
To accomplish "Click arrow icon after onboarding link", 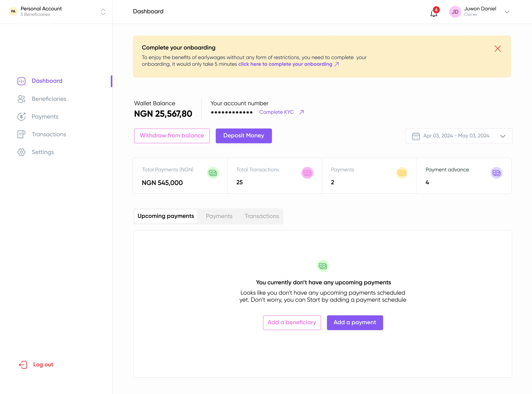I will coord(337,64).
